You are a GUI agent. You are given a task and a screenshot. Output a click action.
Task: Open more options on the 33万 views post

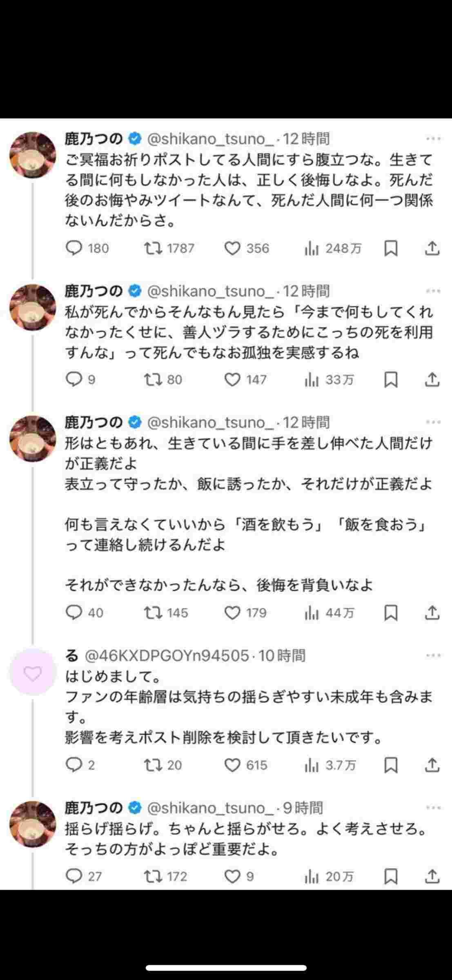point(433,291)
